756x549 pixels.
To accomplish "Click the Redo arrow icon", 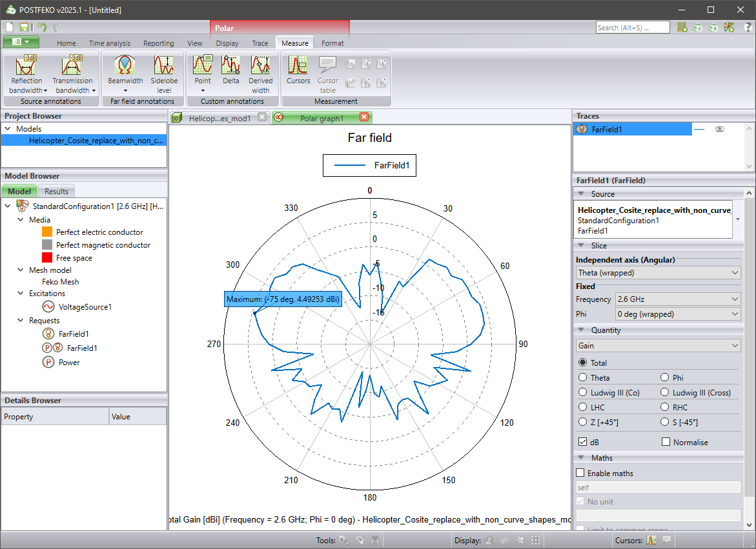I will tap(57, 28).
